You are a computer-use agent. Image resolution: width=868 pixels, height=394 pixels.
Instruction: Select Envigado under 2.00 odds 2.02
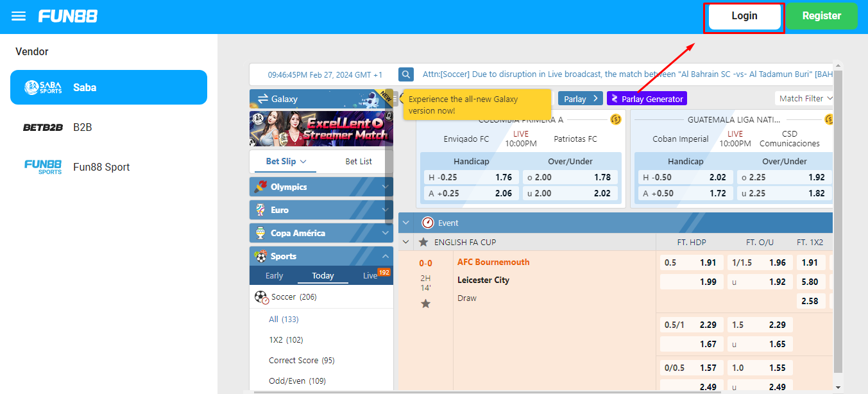(570, 193)
